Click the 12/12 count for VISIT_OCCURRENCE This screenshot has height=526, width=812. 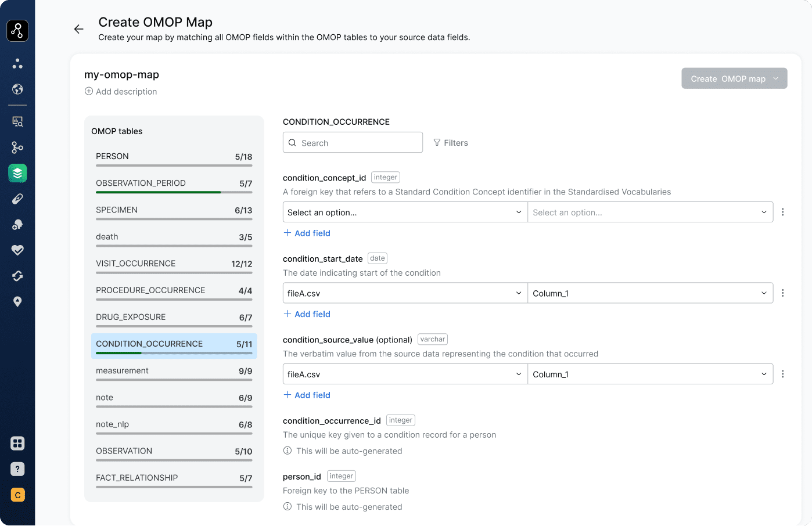point(242,264)
